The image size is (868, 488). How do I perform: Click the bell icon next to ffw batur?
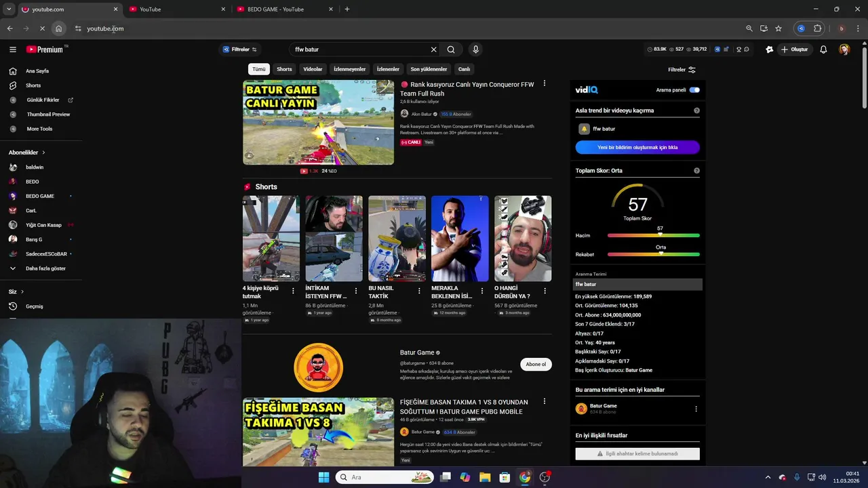tap(584, 129)
